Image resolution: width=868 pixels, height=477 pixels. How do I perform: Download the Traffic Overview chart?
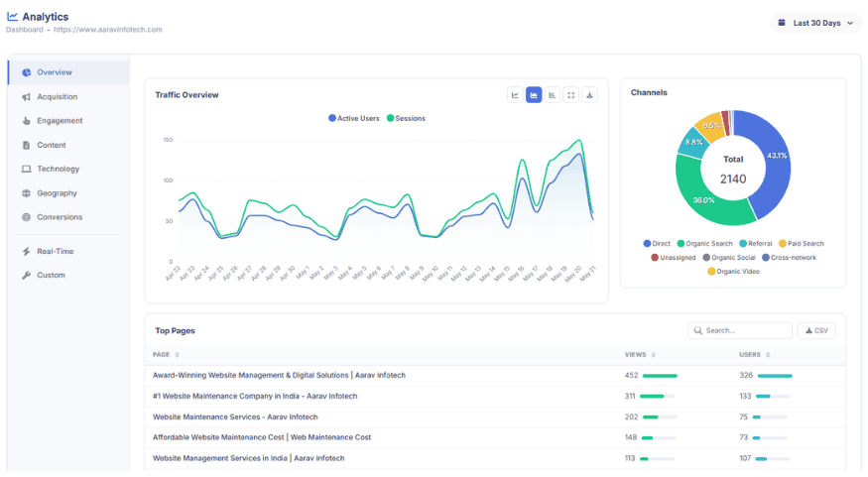coord(589,95)
